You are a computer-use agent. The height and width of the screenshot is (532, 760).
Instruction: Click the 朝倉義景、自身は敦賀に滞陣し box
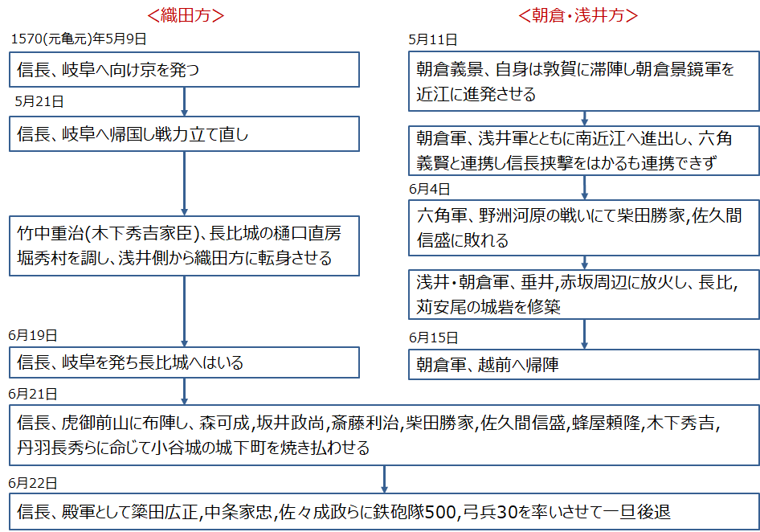click(x=583, y=82)
